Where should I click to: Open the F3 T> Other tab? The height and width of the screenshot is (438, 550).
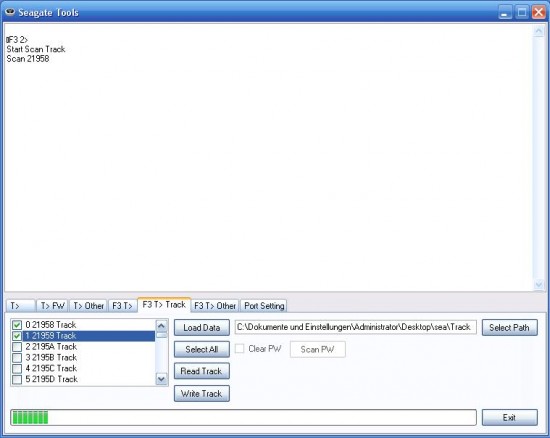point(215,306)
